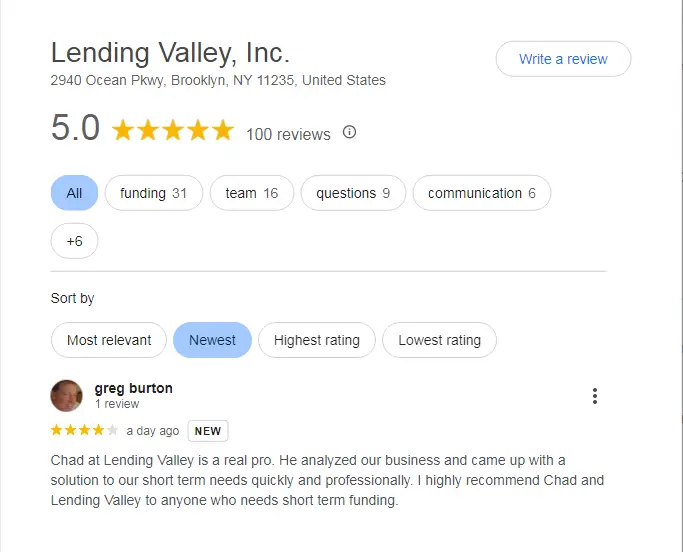Expand the +6 more topics chip
The height and width of the screenshot is (552, 683).
tap(74, 241)
